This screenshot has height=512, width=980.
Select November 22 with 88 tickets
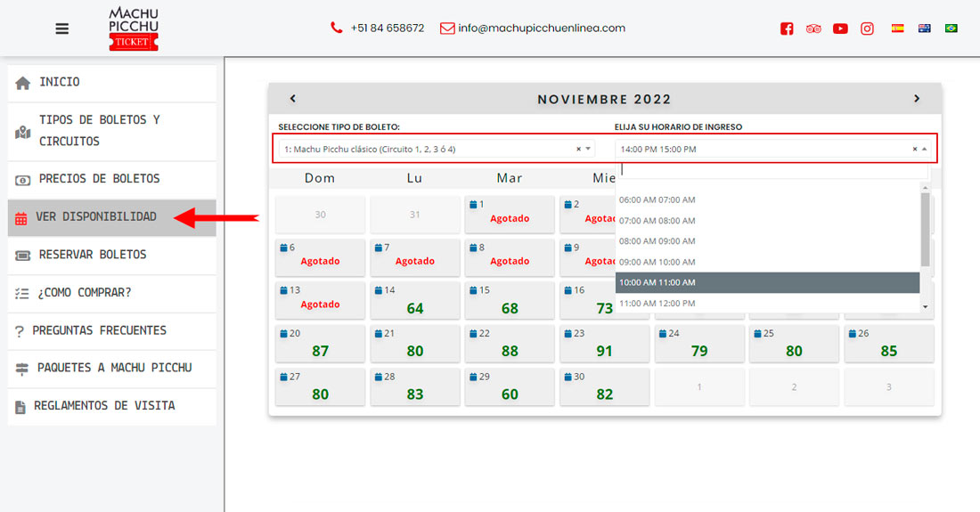coord(510,344)
